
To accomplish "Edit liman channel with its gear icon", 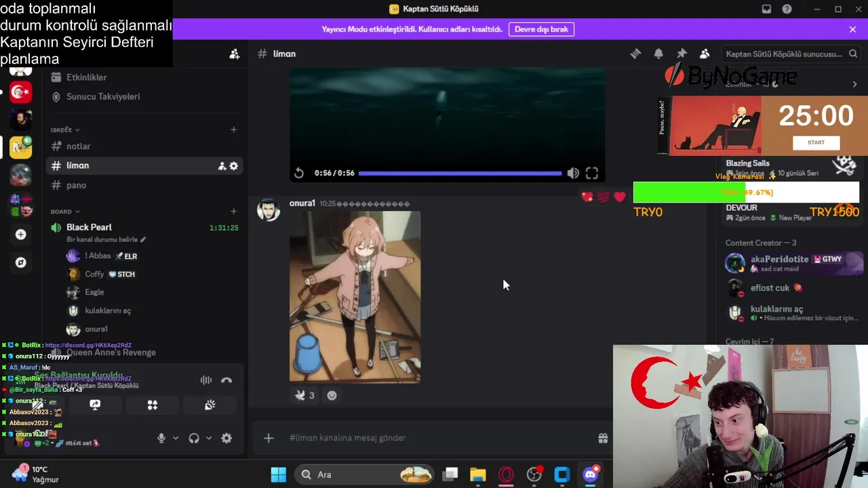I will coord(234,166).
